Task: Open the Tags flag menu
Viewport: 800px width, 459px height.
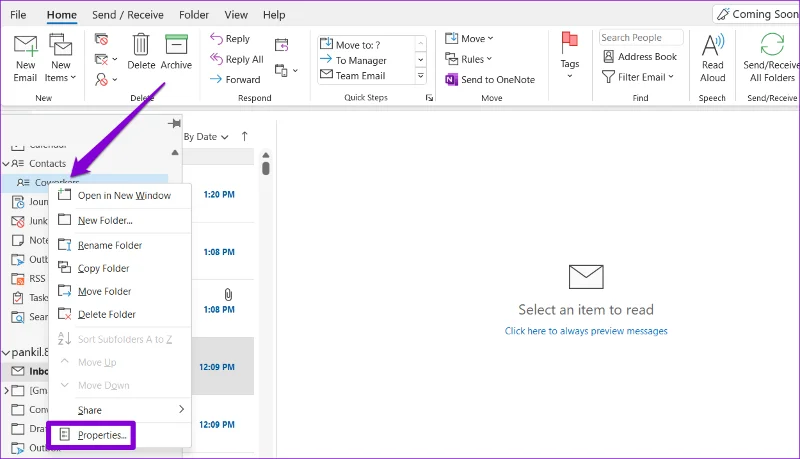Action: click(569, 55)
